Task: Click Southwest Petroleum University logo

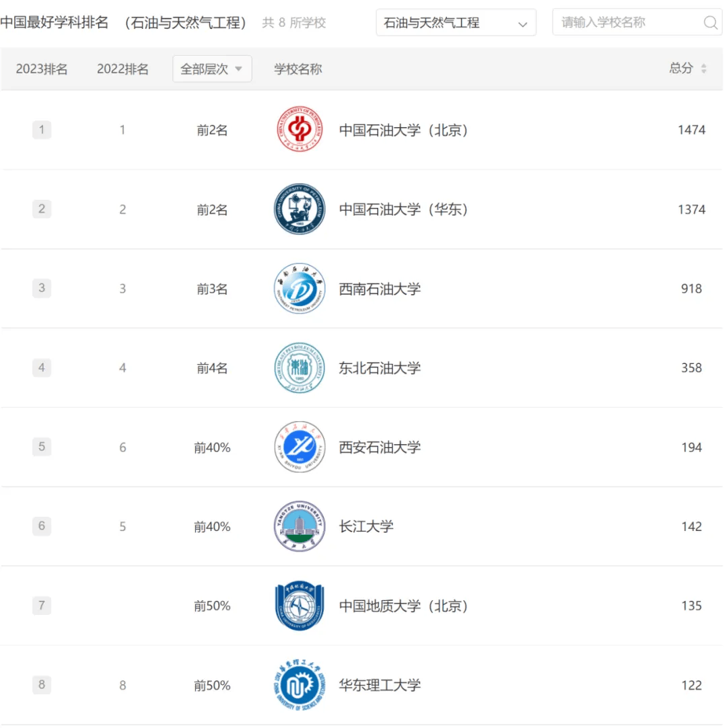Action: tap(300, 289)
